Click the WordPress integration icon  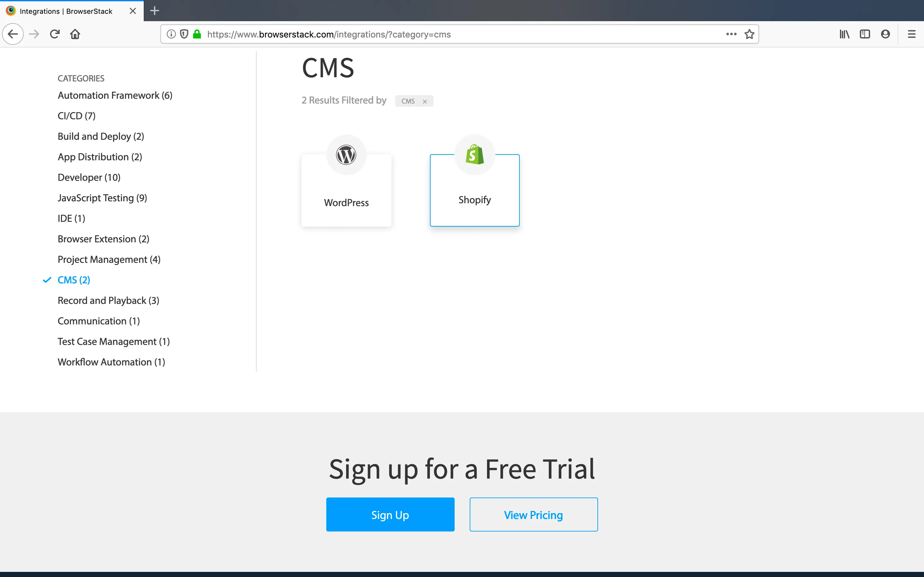(346, 154)
